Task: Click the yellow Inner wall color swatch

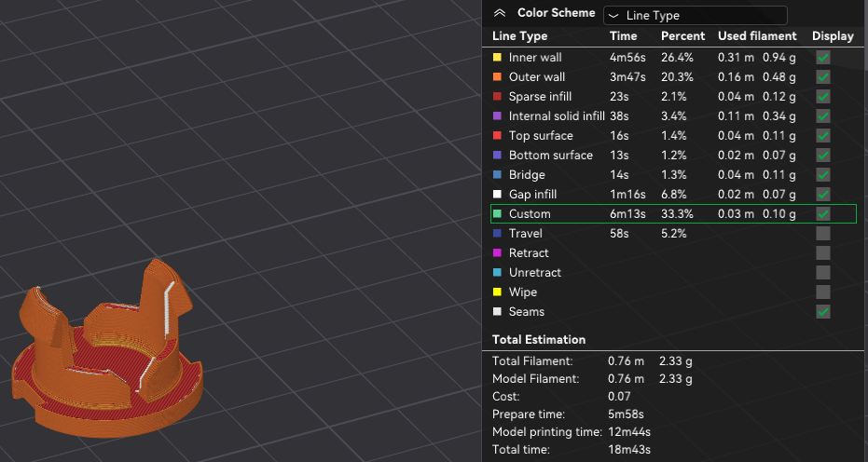Action: point(497,57)
